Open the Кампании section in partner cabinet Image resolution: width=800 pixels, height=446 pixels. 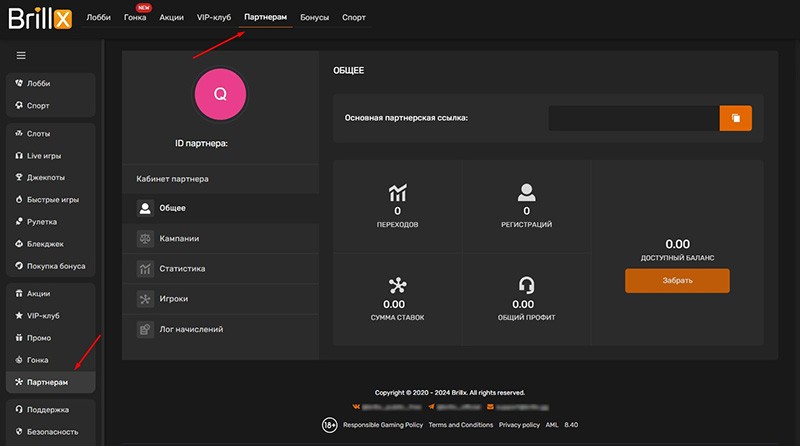click(x=178, y=239)
